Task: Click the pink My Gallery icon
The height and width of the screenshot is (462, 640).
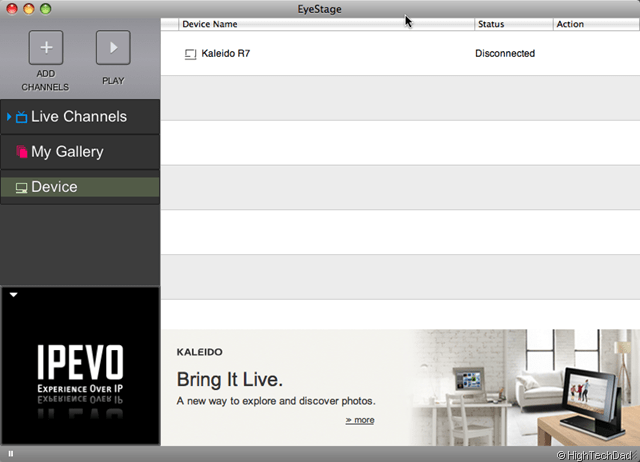Action: tap(21, 152)
